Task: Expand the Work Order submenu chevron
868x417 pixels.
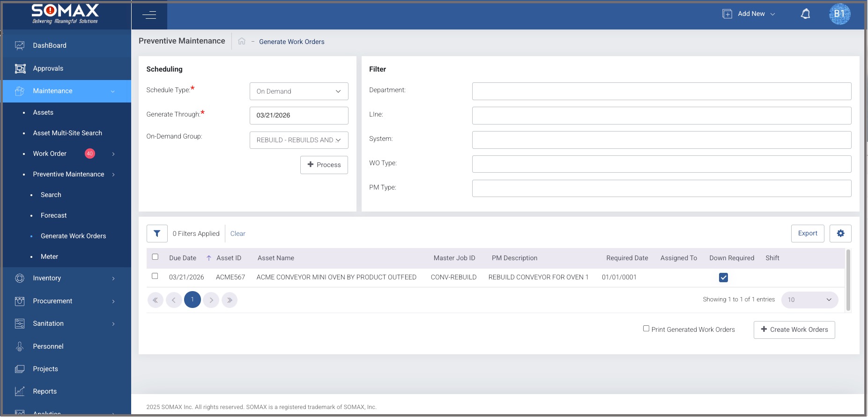Action: click(x=113, y=154)
